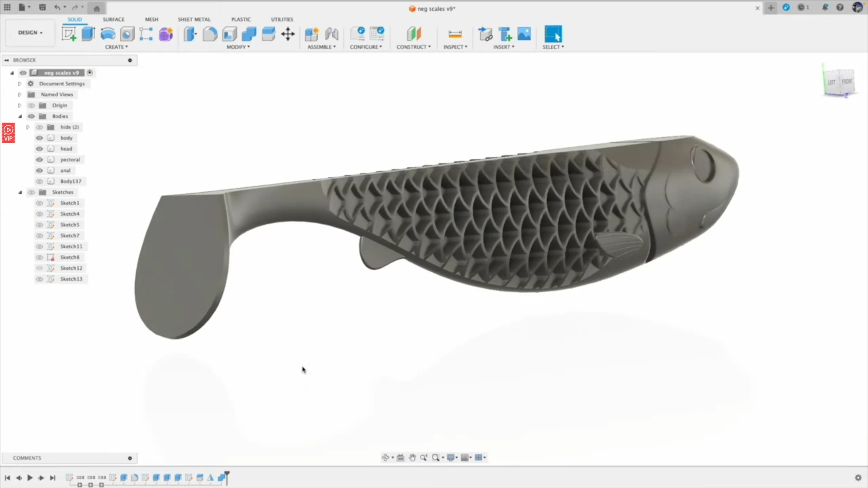Hide the pectoral body visibility eye
Viewport: 868px width, 488px height.
point(39,160)
